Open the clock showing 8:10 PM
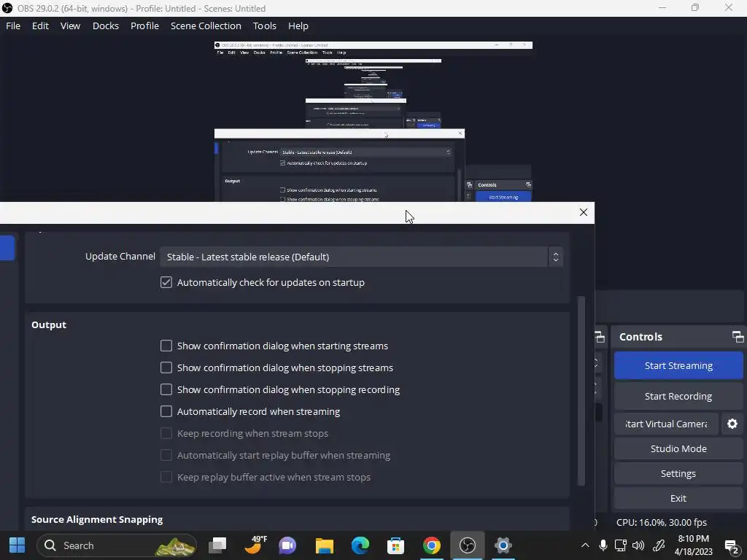Screen dimensions: 747x560 [693, 545]
